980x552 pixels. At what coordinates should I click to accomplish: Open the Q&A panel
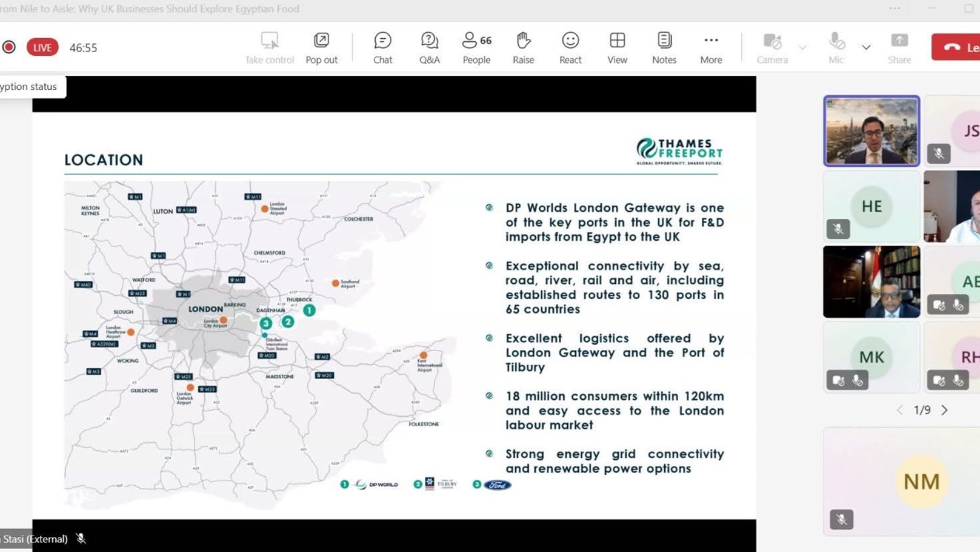click(429, 48)
